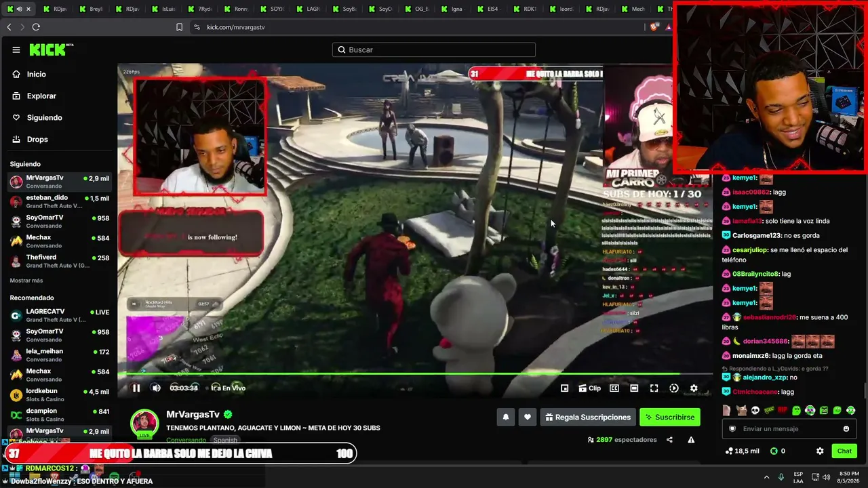This screenshot has height=488, width=868.
Task: Open esteban_dido channel from Siguiendo list
Action: coord(59,202)
